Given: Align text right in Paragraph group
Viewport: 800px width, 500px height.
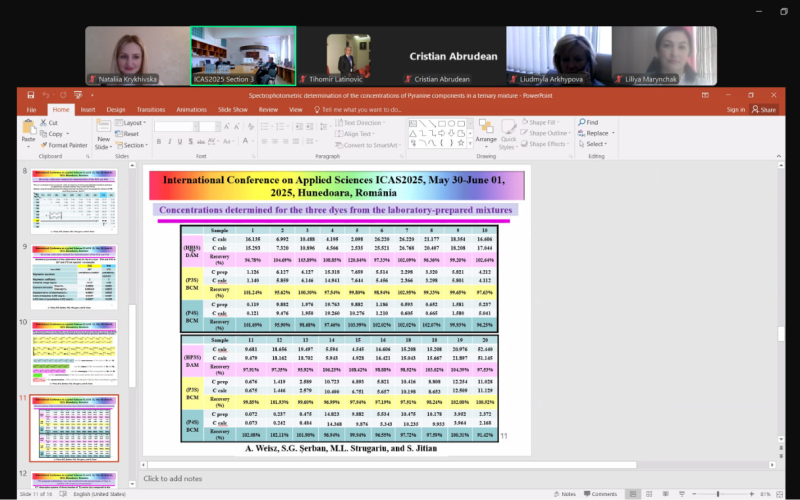Looking at the screenshot, I should coord(287,141).
